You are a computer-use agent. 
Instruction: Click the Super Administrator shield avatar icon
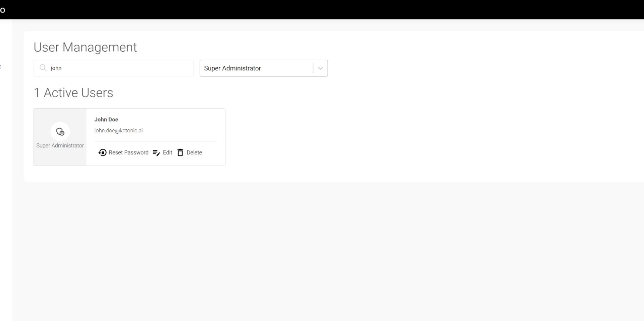(60, 132)
